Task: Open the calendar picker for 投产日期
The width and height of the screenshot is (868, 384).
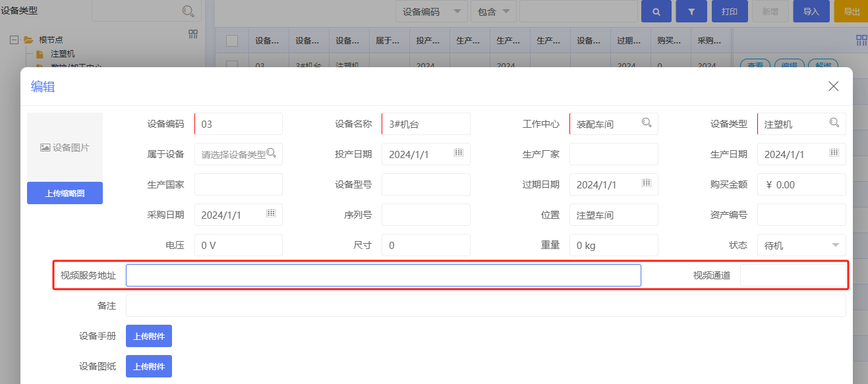Action: (x=459, y=153)
